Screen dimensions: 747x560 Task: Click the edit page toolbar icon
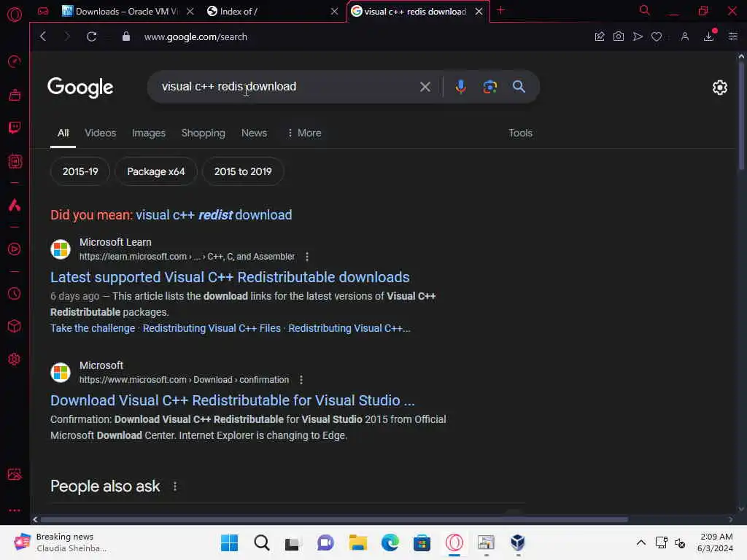click(600, 36)
